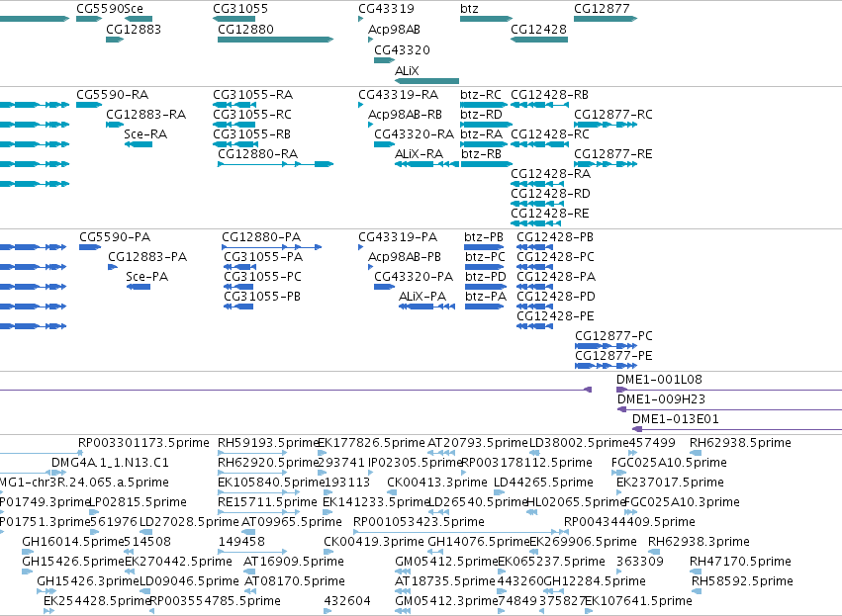Select the CG43320 gene label

click(x=402, y=49)
